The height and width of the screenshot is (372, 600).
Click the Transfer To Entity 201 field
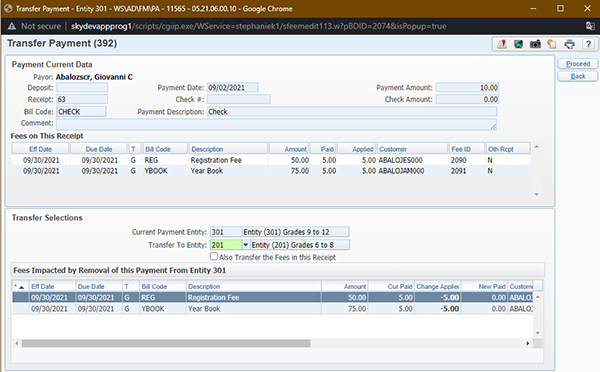226,245
